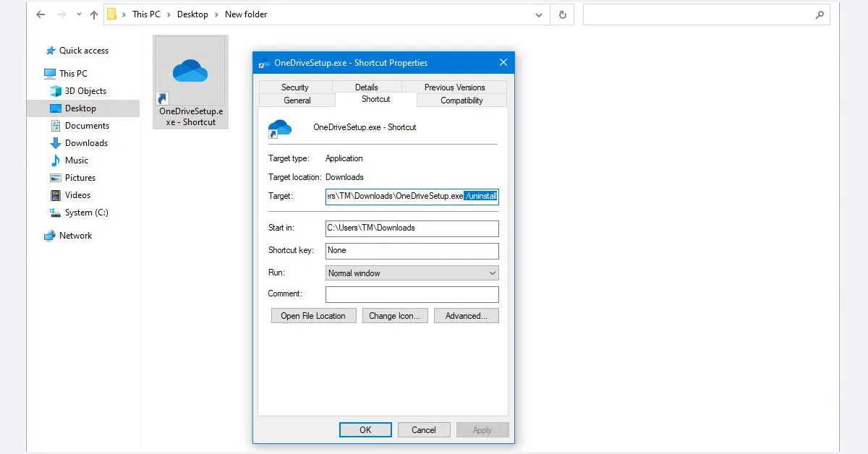Image resolution: width=868 pixels, height=454 pixels.
Task: Click the Shortcut key field
Action: (x=412, y=251)
